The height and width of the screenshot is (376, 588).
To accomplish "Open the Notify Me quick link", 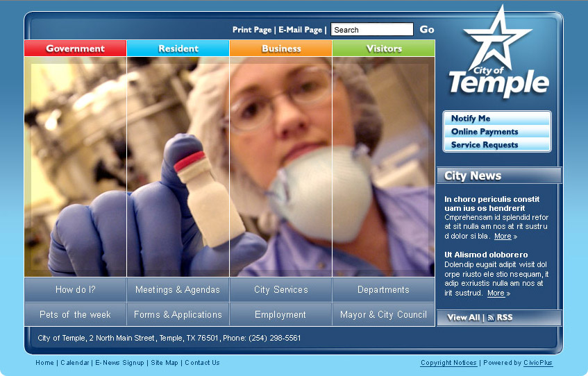I will (471, 119).
